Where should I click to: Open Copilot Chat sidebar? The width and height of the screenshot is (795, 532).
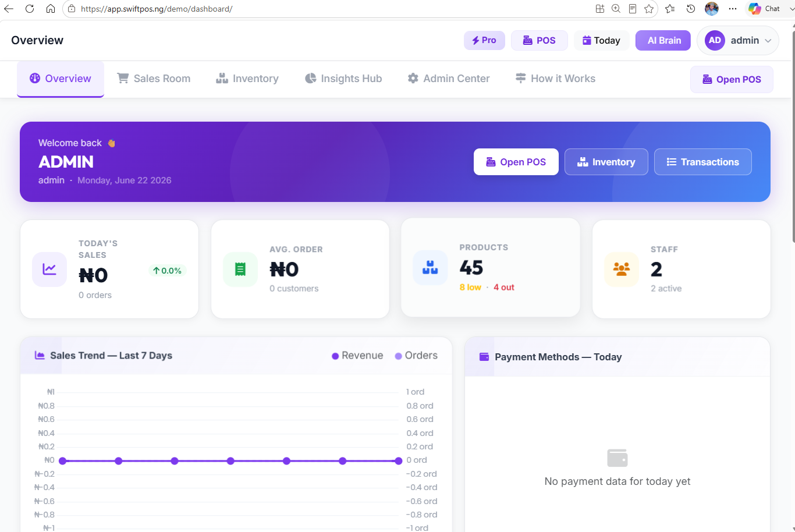(764, 9)
